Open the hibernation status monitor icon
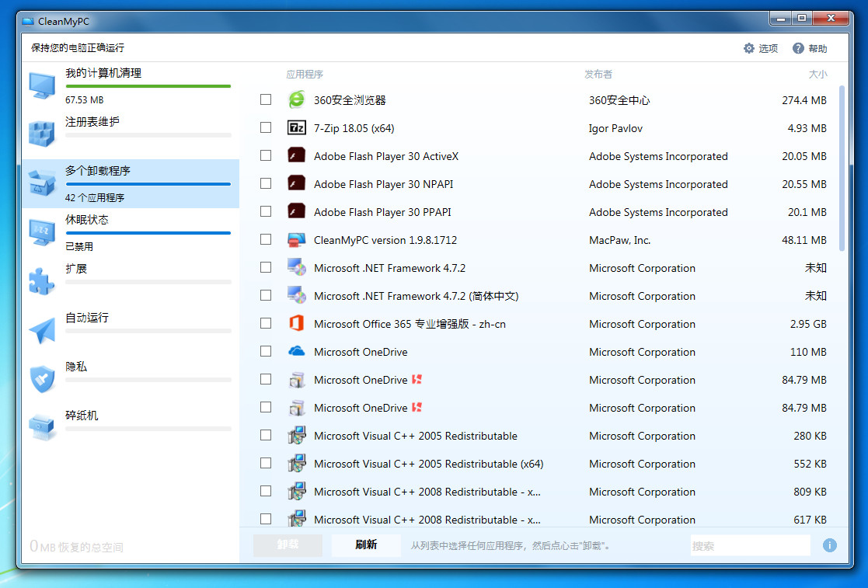 click(42, 231)
